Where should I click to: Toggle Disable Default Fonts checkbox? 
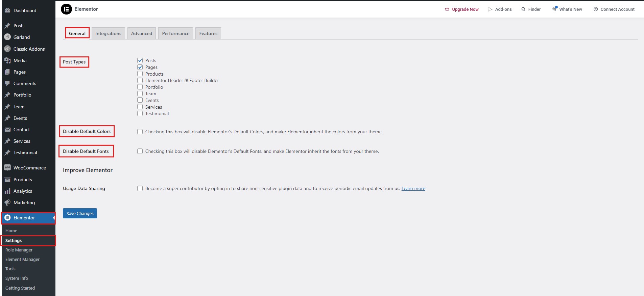(140, 151)
